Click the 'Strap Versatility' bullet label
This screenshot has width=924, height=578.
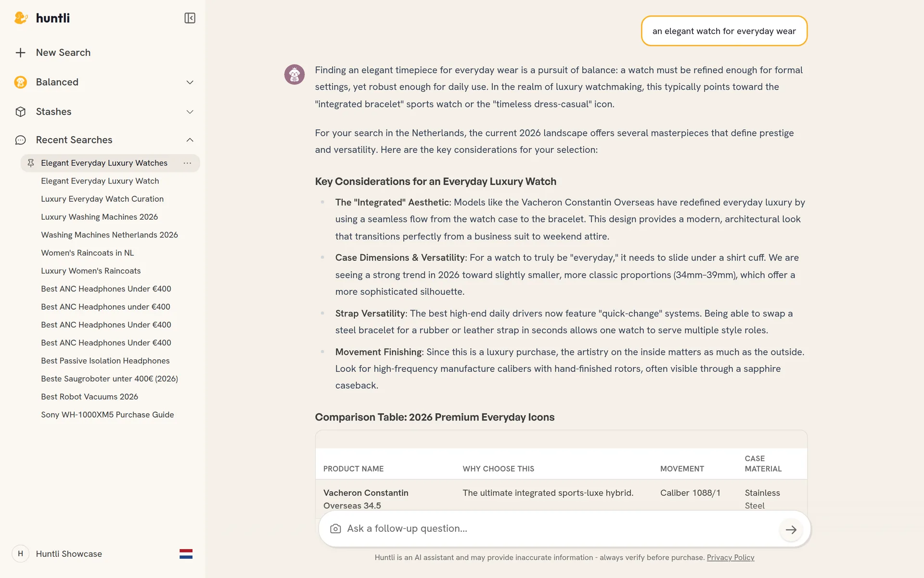pyautogui.click(x=371, y=314)
